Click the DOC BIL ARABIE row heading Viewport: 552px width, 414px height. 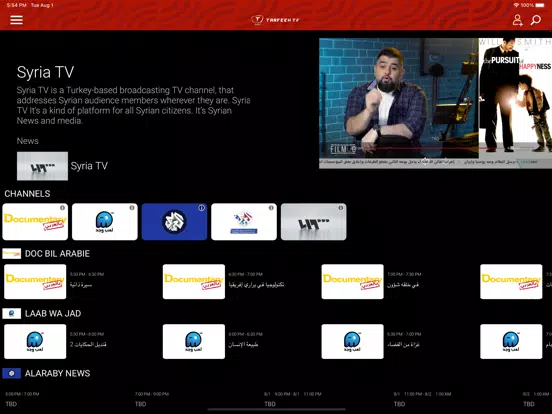click(x=57, y=253)
